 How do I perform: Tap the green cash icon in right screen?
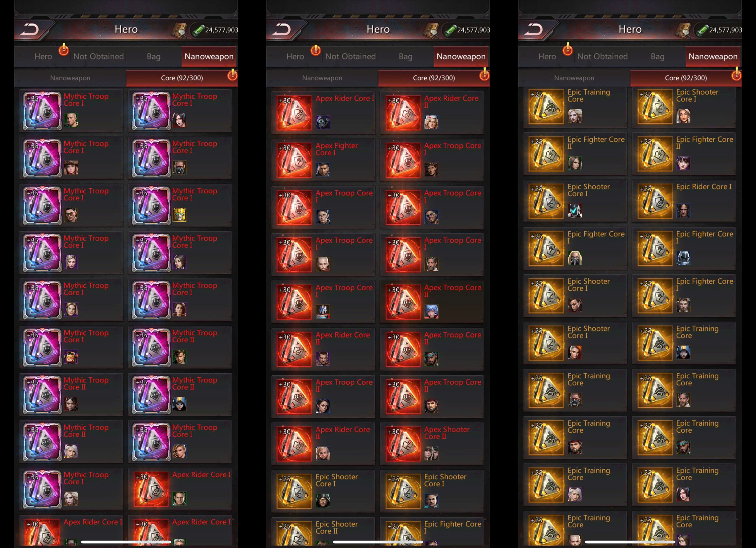click(702, 30)
